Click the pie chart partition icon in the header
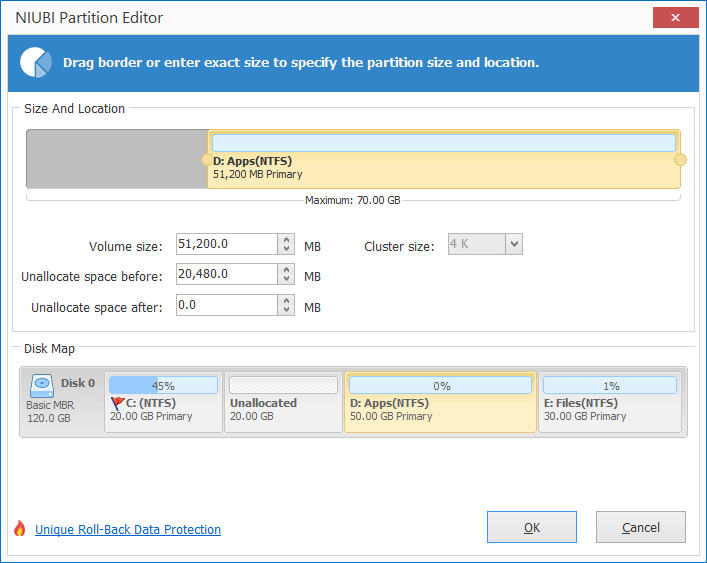This screenshot has height=563, width=707. tap(36, 62)
